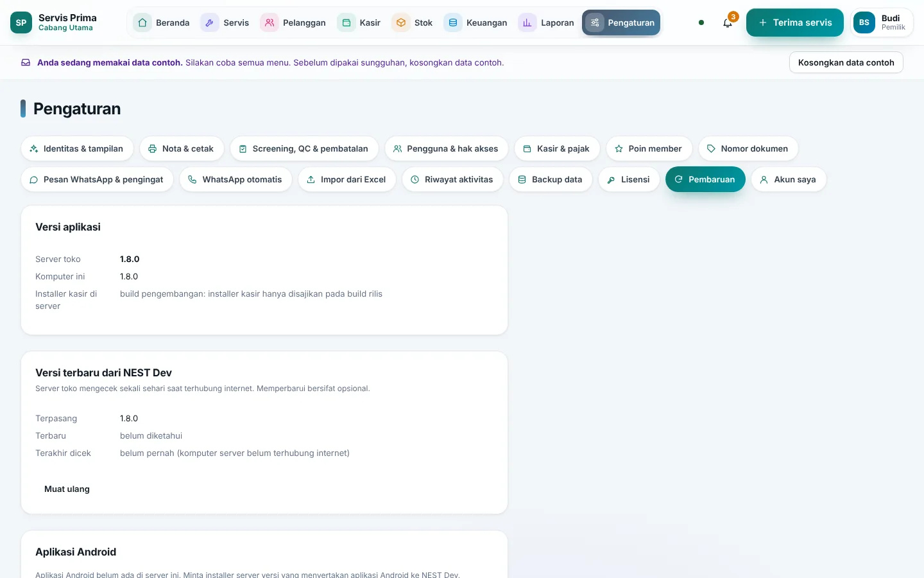
Task: Click the Installer kasir build pengembangan text
Action: 251,293
